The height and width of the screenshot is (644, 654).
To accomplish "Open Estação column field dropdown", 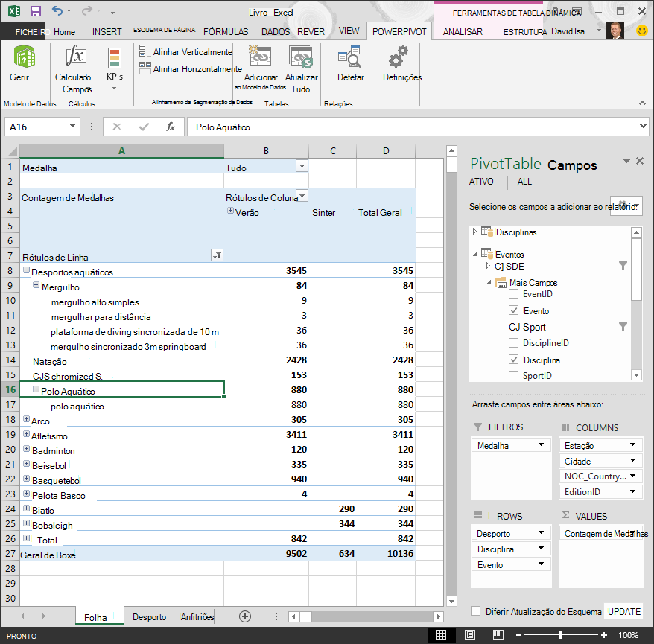I will 632,444.
